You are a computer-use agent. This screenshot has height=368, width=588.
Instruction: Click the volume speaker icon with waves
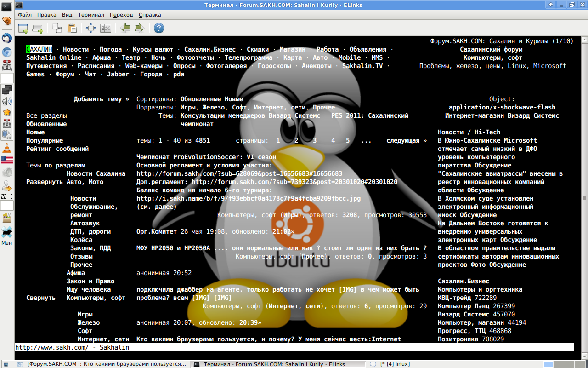click(x=7, y=101)
